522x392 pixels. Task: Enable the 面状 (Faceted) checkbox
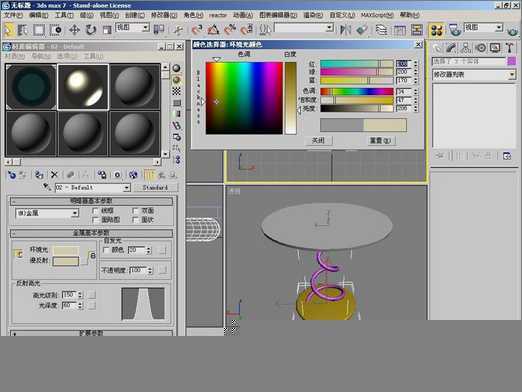[x=135, y=220]
